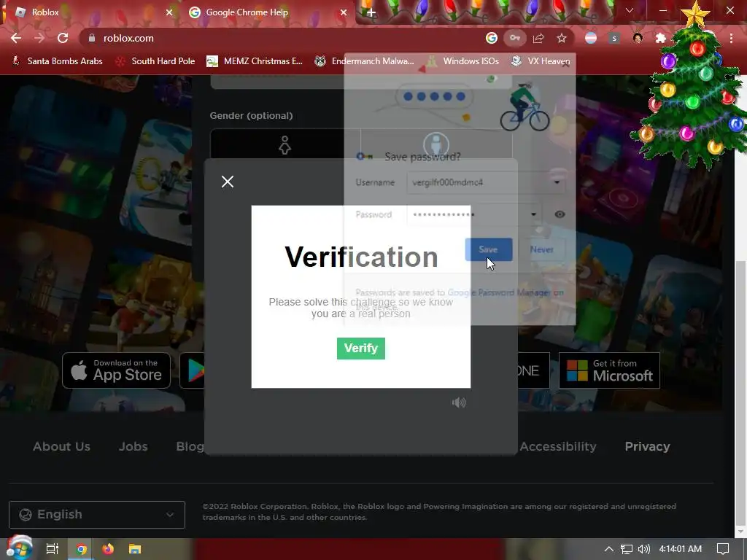Click Download on the App Store badge
The image size is (747, 560).
pyautogui.click(x=116, y=370)
